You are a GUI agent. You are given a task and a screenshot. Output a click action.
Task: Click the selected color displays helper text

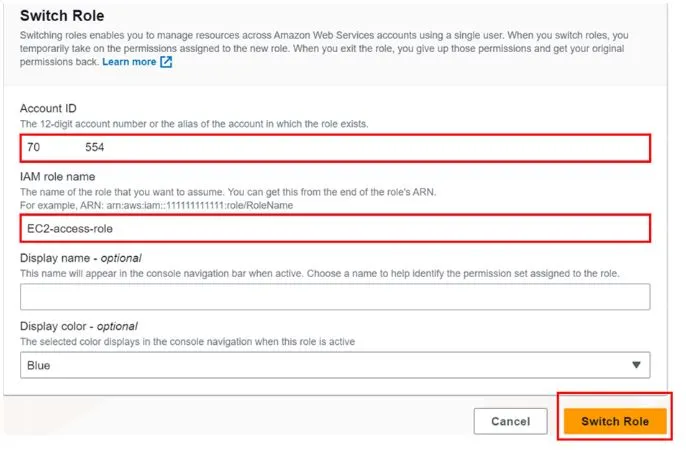coord(187,342)
